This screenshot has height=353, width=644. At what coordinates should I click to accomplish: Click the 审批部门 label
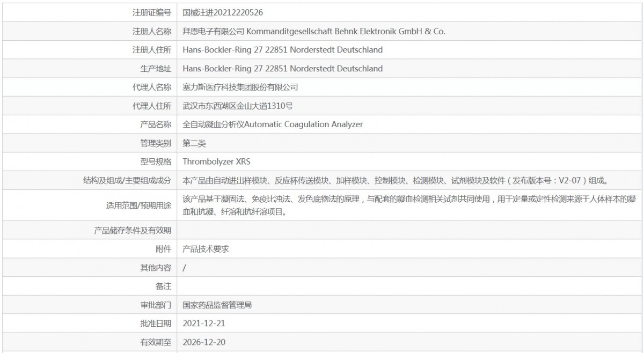[x=156, y=305]
